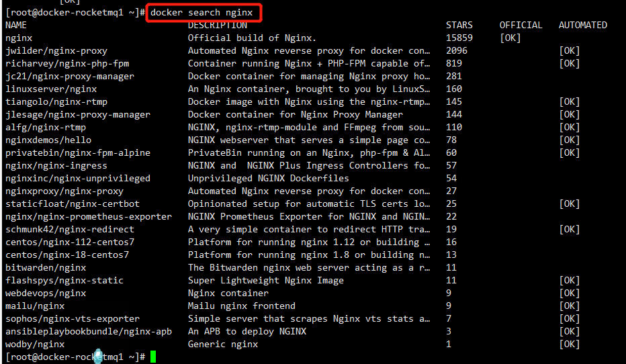The width and height of the screenshot is (626, 364).
Task: Select the 'alfg/nginx-rtmp' image name
Action: tap(46, 128)
